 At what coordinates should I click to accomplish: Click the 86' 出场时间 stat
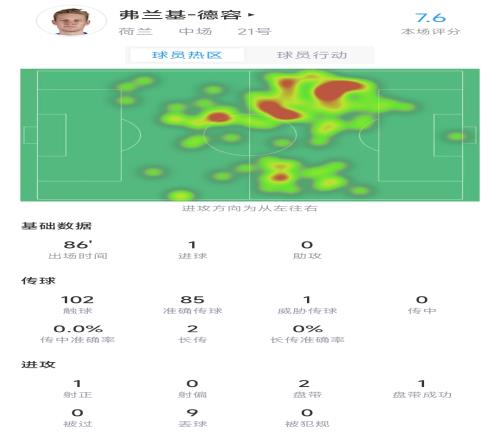(x=78, y=250)
